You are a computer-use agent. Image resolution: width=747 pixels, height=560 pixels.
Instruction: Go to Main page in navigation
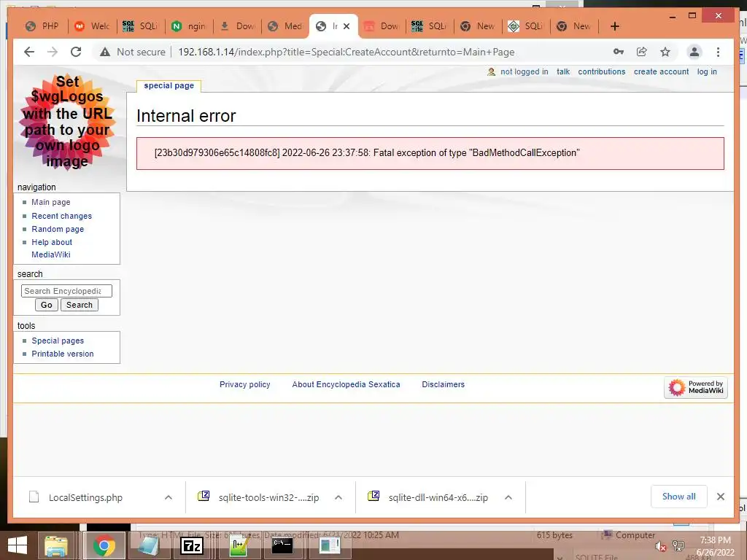tap(51, 202)
